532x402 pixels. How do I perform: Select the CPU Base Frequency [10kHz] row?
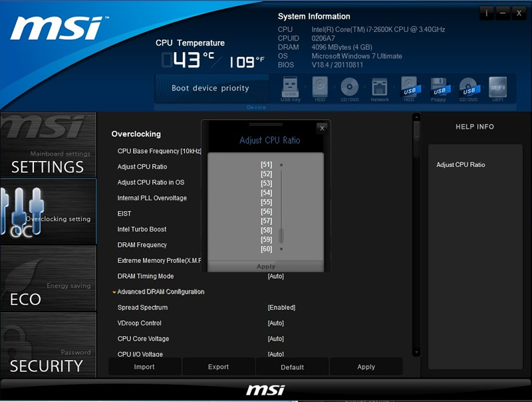(159, 151)
